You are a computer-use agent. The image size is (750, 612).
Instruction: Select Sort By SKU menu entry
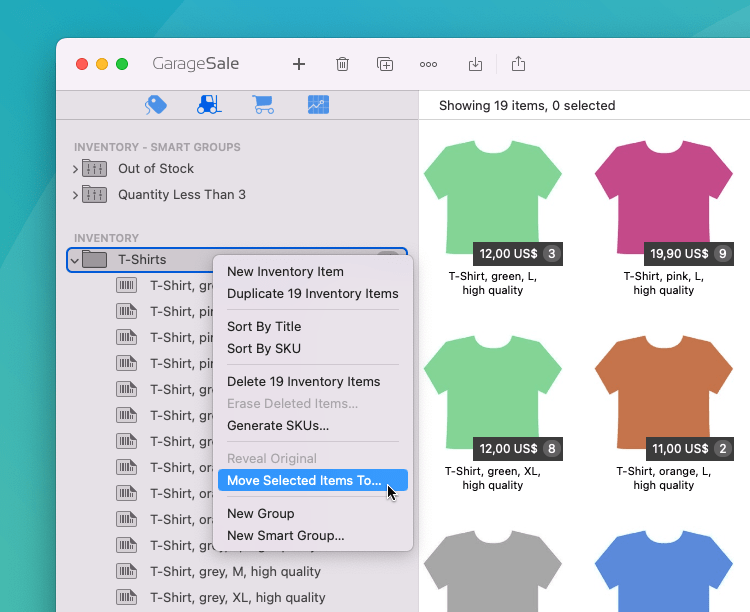313,349
